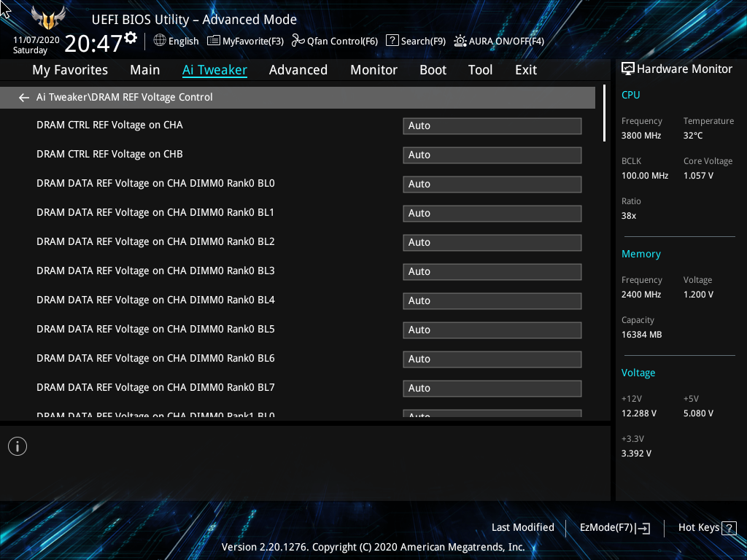Select DRAM DATA REF Voltage Rank0 BL6 label
Viewport: 747px width, 560px height.
point(155,358)
